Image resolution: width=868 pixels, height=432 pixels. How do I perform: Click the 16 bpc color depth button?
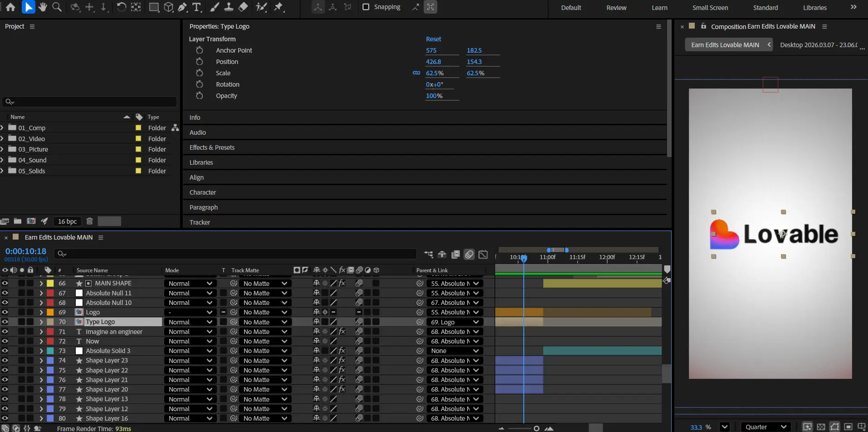67,221
